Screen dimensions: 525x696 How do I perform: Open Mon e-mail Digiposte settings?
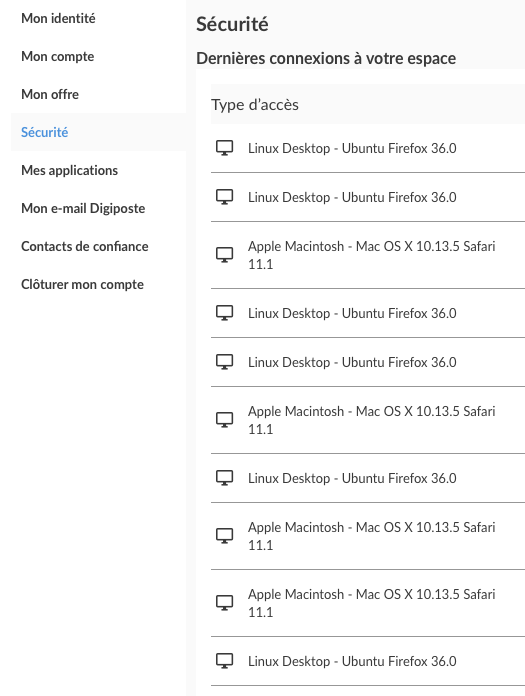[83, 208]
